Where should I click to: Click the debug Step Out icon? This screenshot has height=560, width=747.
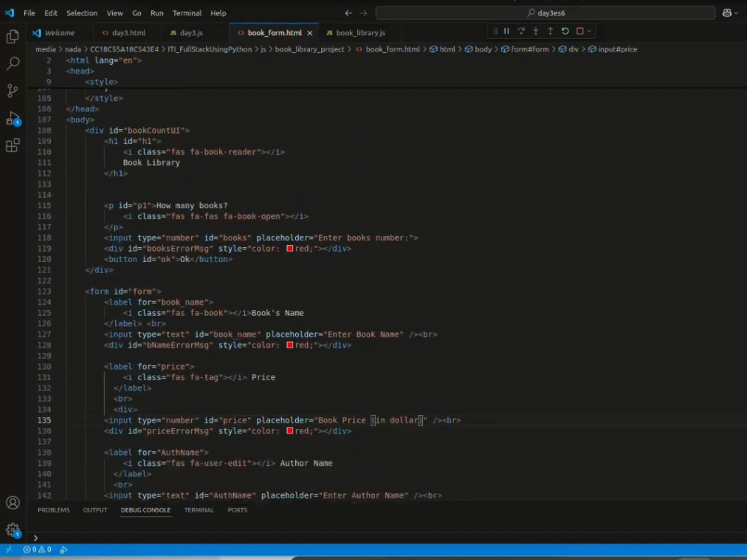point(551,31)
